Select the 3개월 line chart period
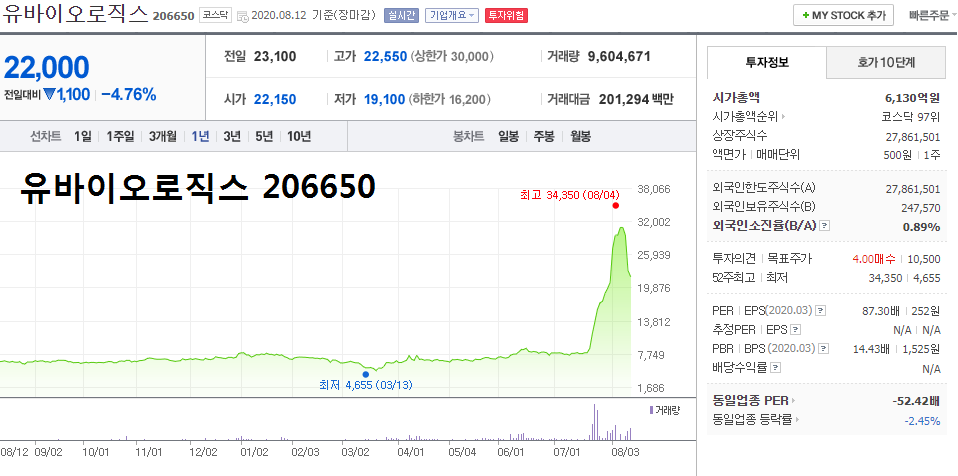 163,136
